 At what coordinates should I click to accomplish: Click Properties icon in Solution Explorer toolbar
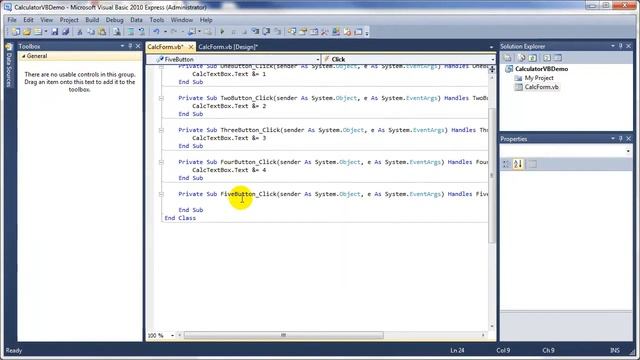tap(507, 58)
